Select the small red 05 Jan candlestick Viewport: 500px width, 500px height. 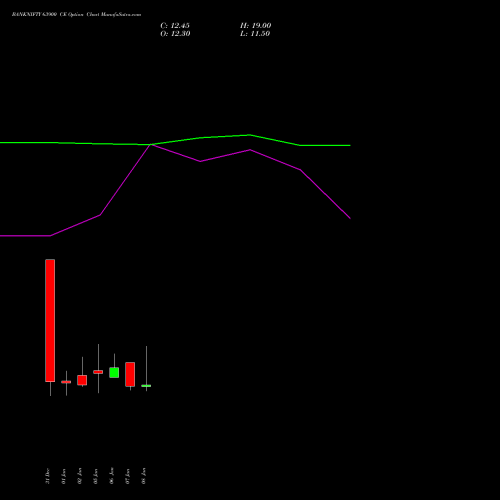point(98,372)
